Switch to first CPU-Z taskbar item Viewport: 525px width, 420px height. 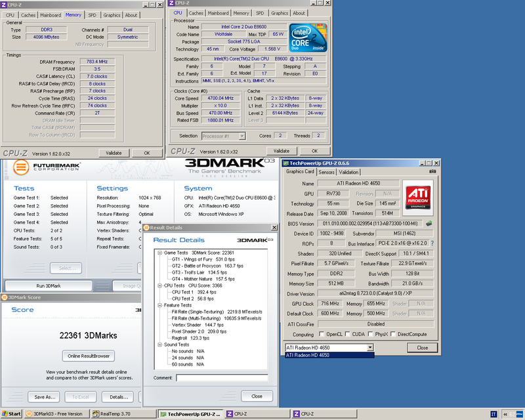click(257, 414)
